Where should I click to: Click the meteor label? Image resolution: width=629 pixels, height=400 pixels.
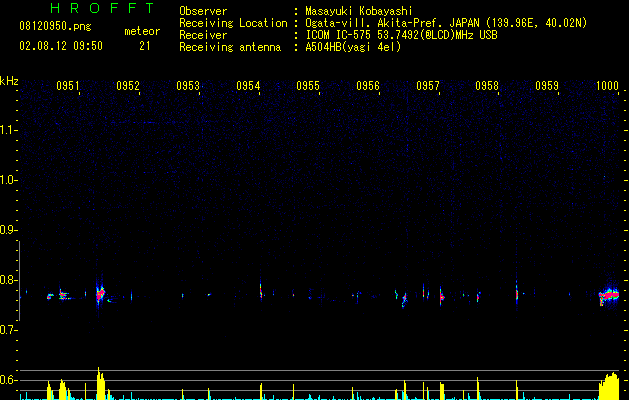pos(142,31)
